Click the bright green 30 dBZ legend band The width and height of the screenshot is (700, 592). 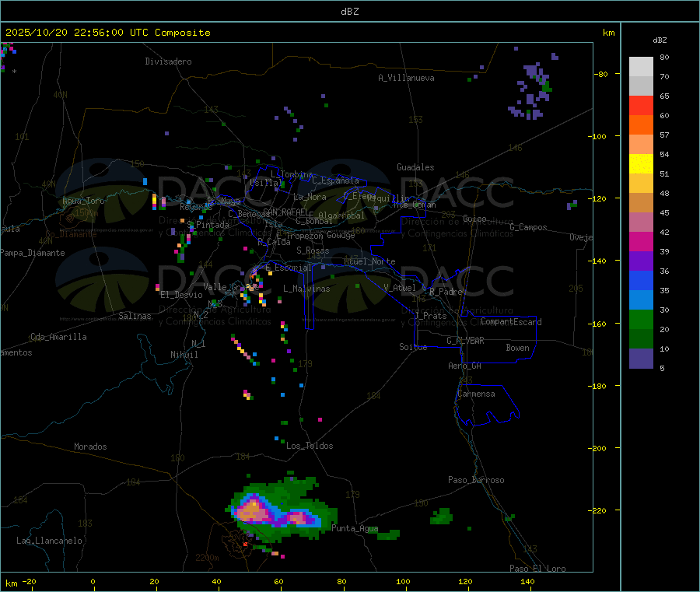tap(641, 319)
